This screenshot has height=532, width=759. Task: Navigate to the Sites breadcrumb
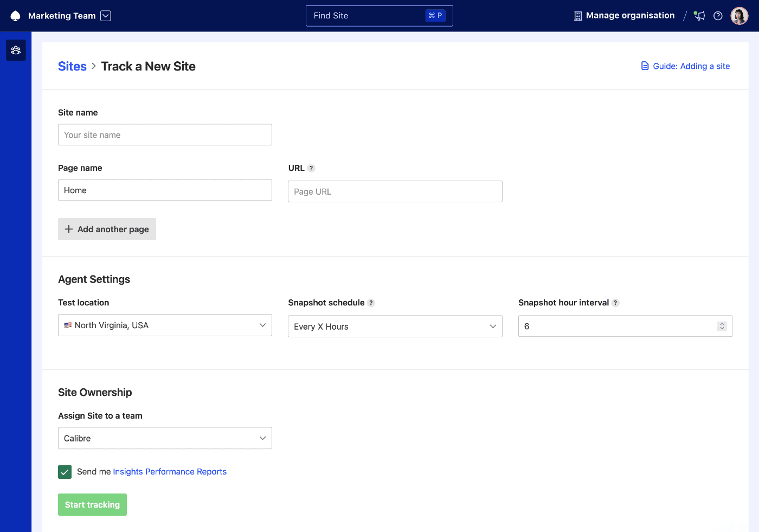tap(72, 66)
